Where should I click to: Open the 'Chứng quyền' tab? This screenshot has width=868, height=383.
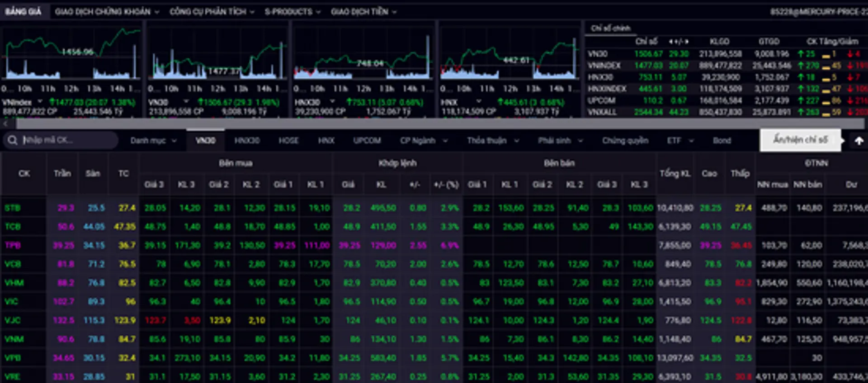(625, 140)
